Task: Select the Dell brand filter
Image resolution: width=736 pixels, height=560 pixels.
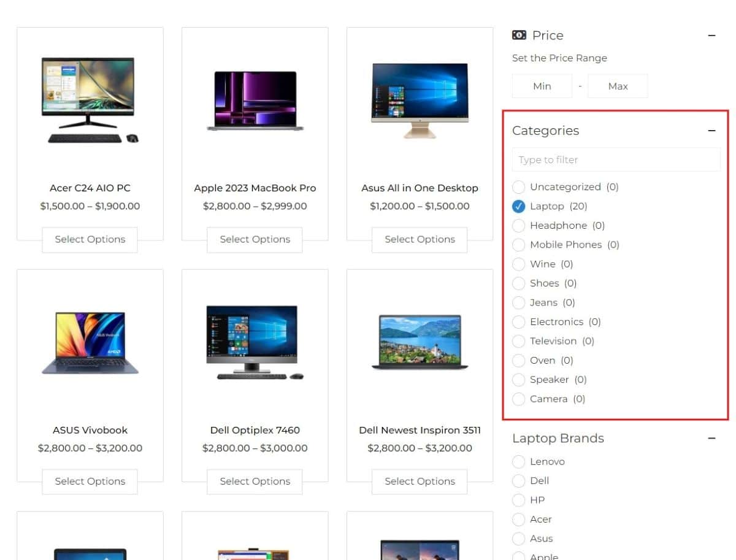Action: pos(519,481)
